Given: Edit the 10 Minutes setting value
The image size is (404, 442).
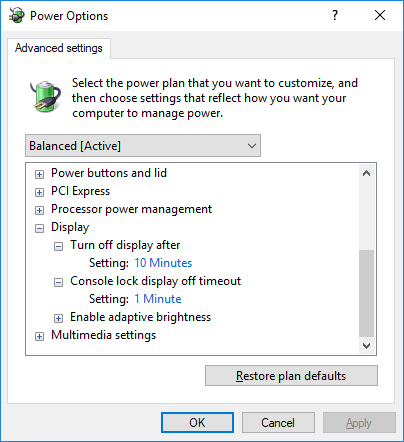Looking at the screenshot, I should tap(163, 263).
